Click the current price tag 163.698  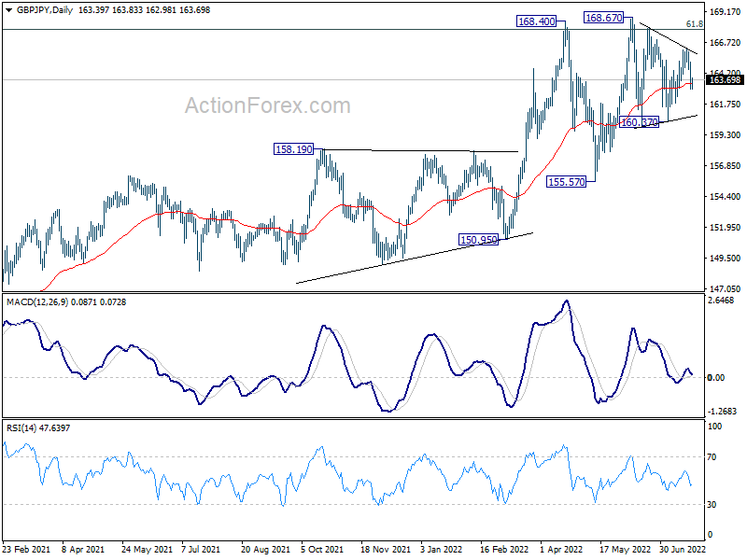[x=726, y=80]
